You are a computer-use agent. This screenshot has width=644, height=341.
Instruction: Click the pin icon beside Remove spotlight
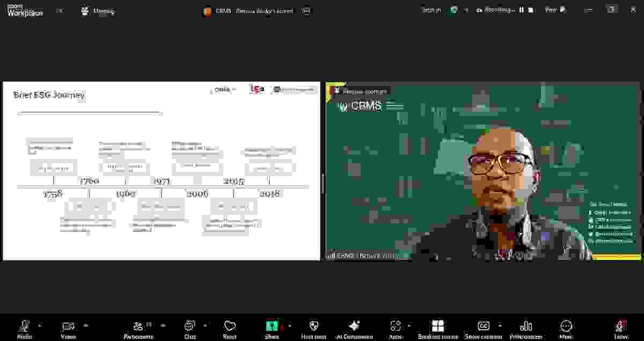coord(336,91)
